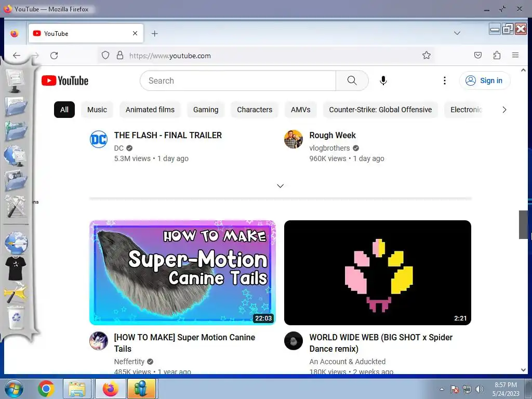The height and width of the screenshot is (399, 532).
Task: Start voice search with microphone icon
Action: point(383,81)
